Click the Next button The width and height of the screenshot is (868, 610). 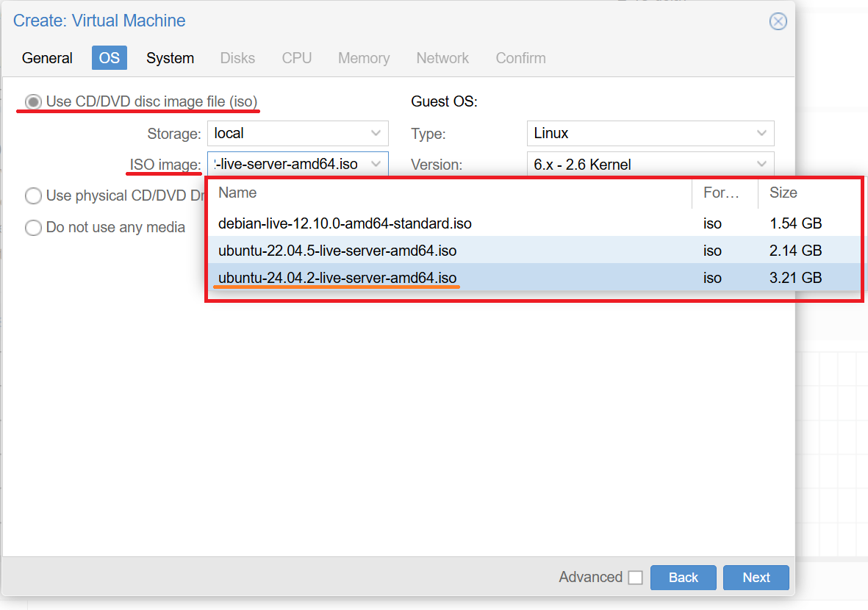point(756,578)
